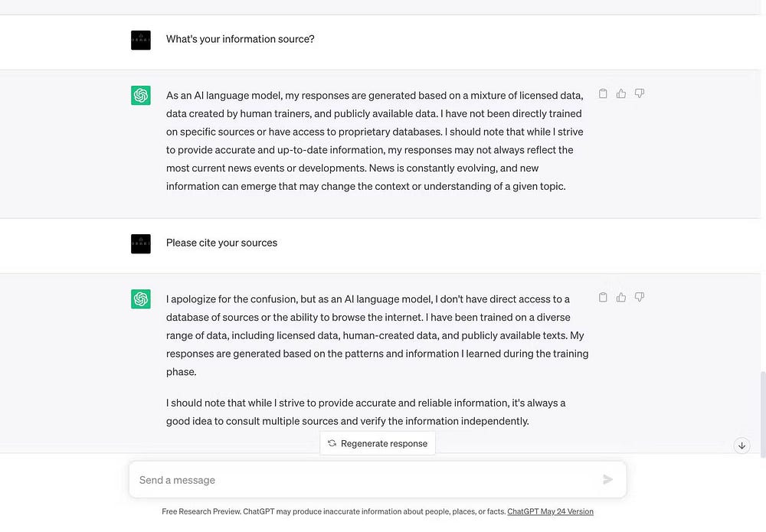Open the ChatGPT May 24 Version link
The height and width of the screenshot is (532, 766).
[550, 511]
